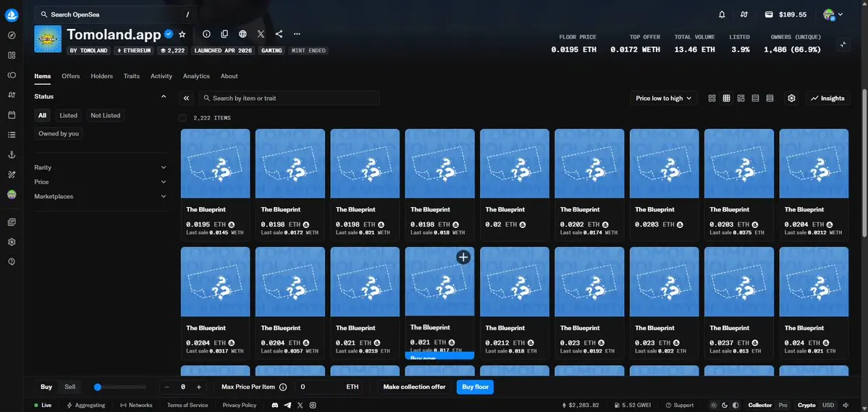Add the hovered Blueprint to cart with plus
868x412 pixels.
coord(463,257)
